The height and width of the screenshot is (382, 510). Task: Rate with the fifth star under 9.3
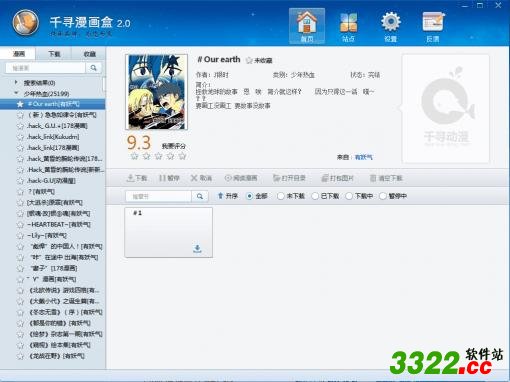182,156
